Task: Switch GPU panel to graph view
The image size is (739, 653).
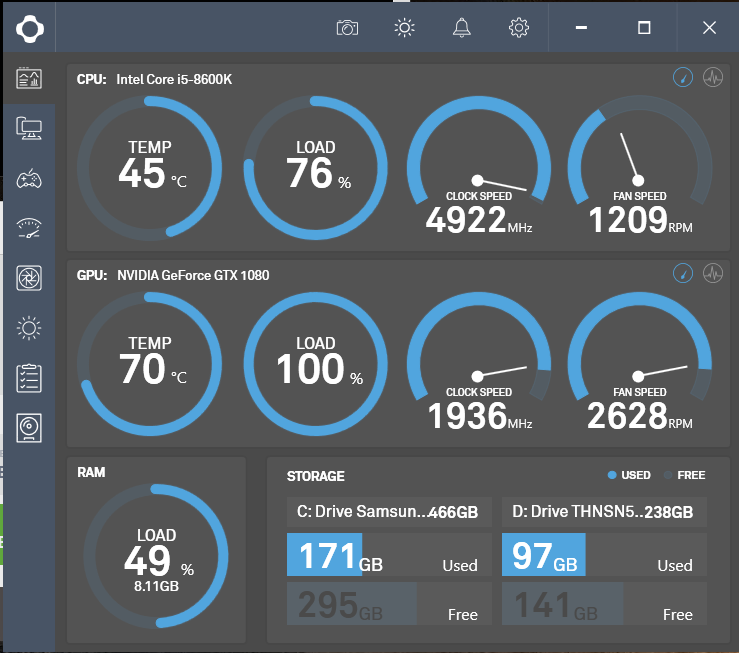Action: 713,273
